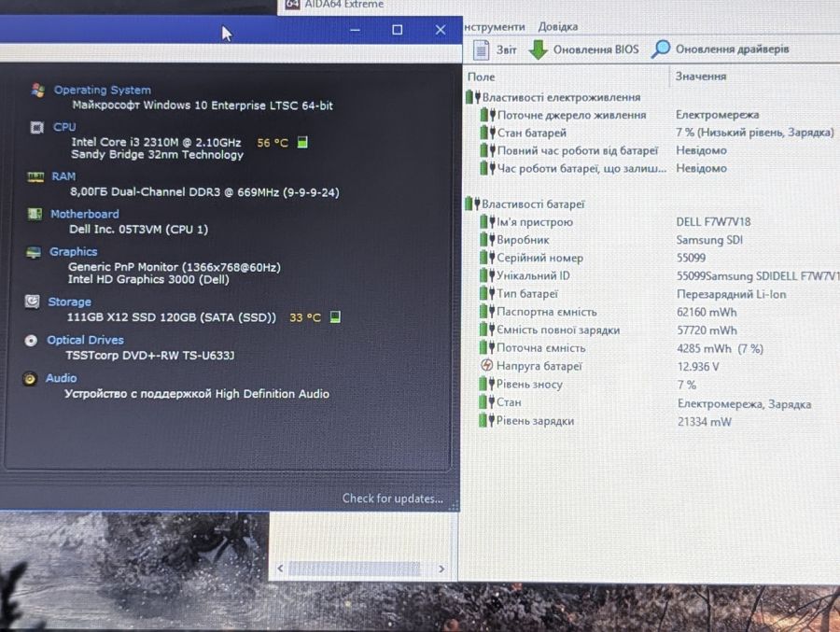The image size is (840, 632).
Task: Select Властивості батареї group row
Action: 525,204
